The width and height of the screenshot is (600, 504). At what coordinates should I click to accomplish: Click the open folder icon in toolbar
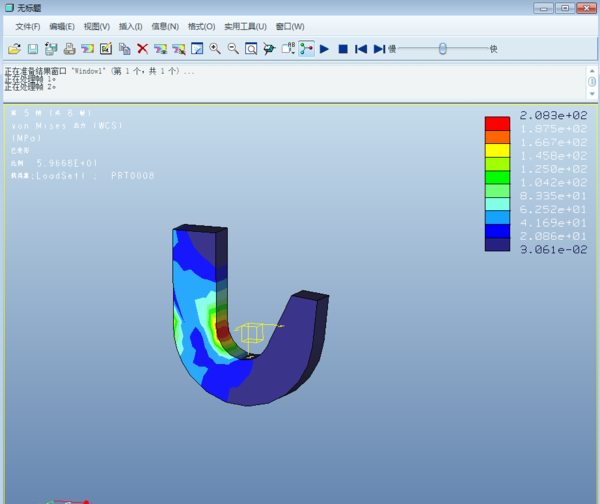[x=14, y=48]
